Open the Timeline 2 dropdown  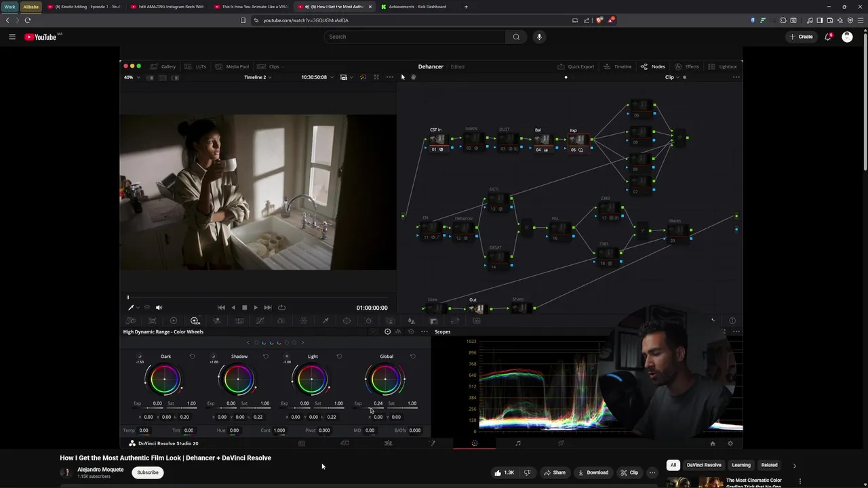pos(258,77)
